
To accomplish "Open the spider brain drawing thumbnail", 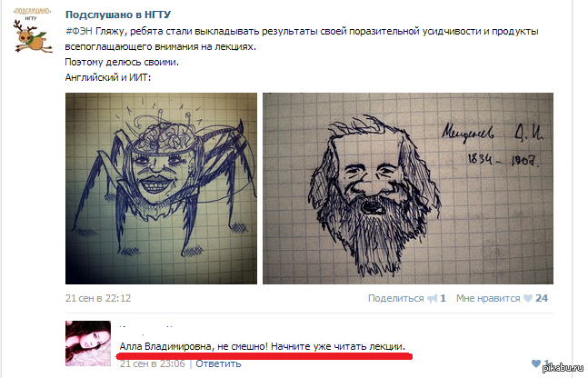I will (161, 188).
